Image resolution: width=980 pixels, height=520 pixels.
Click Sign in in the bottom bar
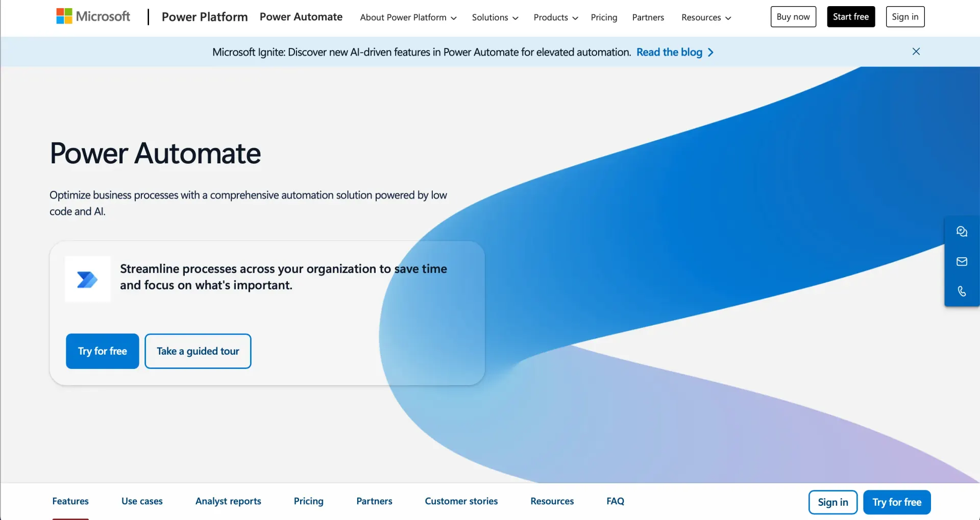click(833, 502)
